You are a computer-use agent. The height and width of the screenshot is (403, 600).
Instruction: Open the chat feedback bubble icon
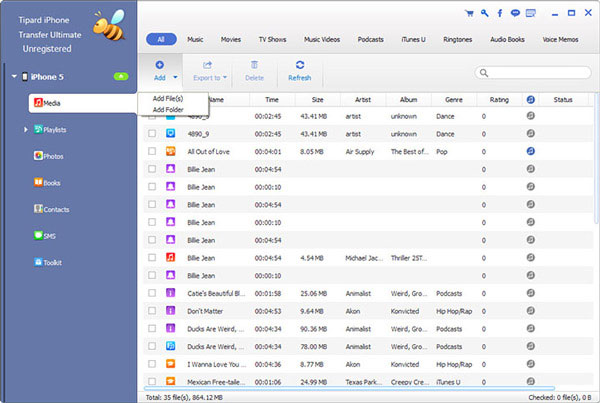click(513, 15)
